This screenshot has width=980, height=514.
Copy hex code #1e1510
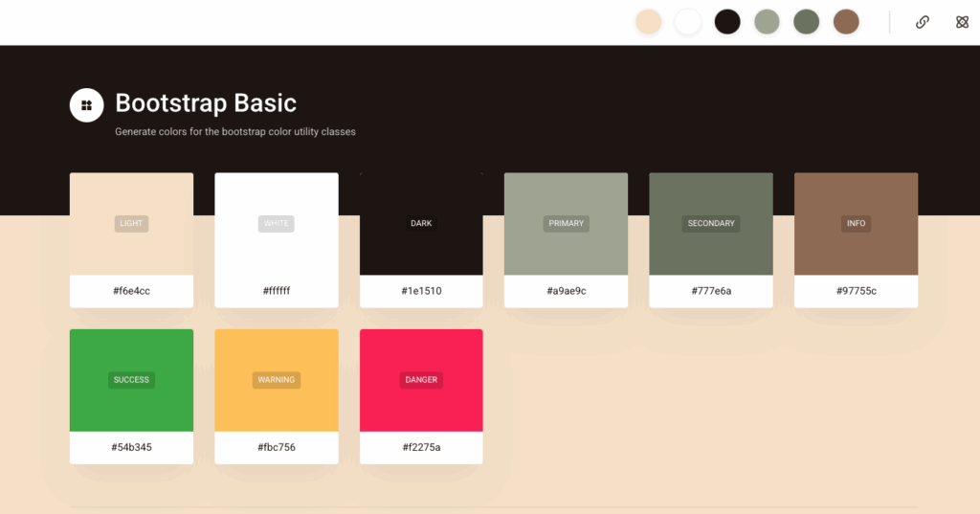click(x=421, y=291)
